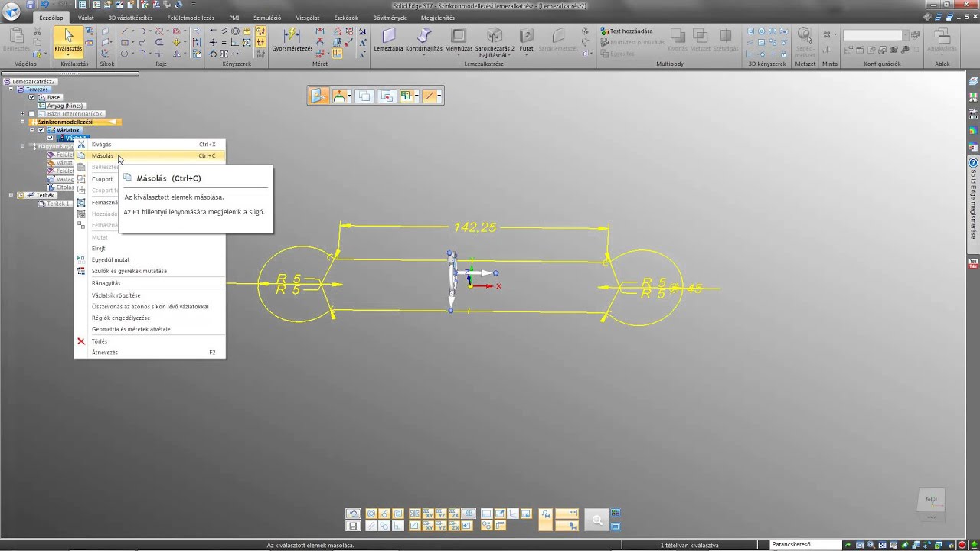Collapse the Vázlatok tree node
The width and height of the screenshot is (980, 551).
[x=32, y=130]
